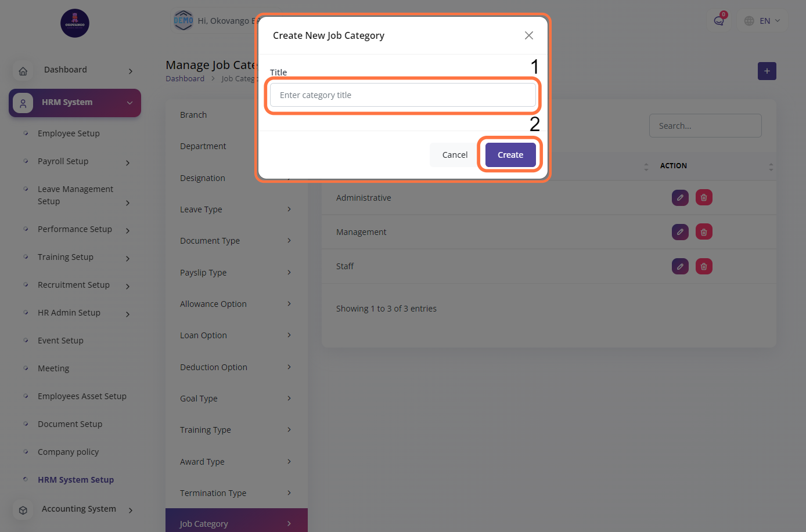Click the Create button

point(510,155)
